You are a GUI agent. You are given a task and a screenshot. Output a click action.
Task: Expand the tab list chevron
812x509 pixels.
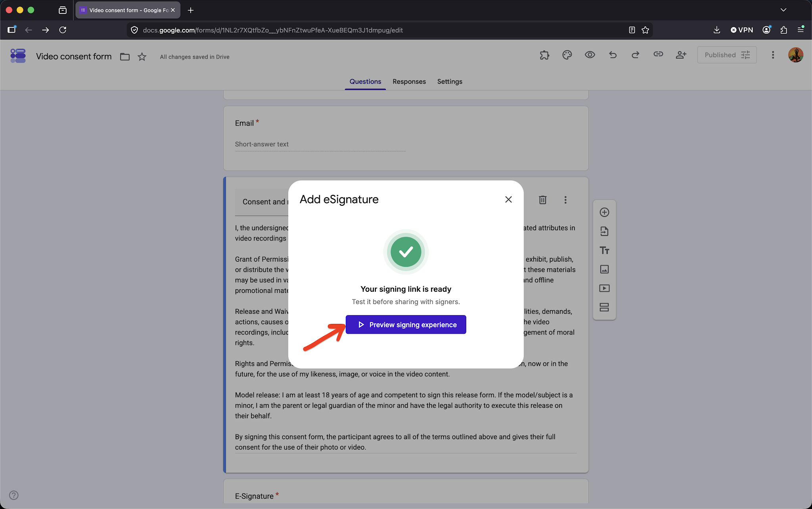[783, 10]
